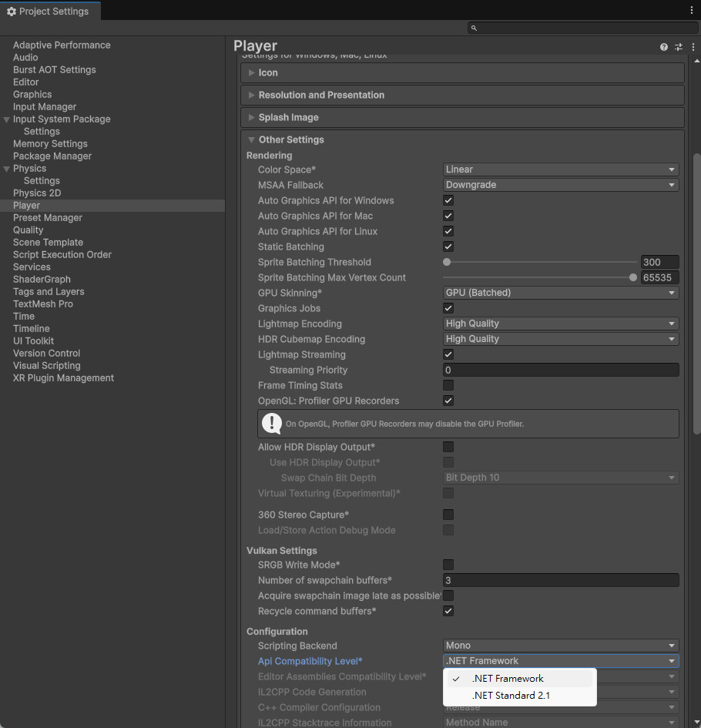Open the Lightmap Encoding dropdown
This screenshot has width=701, height=728.
pyautogui.click(x=561, y=324)
